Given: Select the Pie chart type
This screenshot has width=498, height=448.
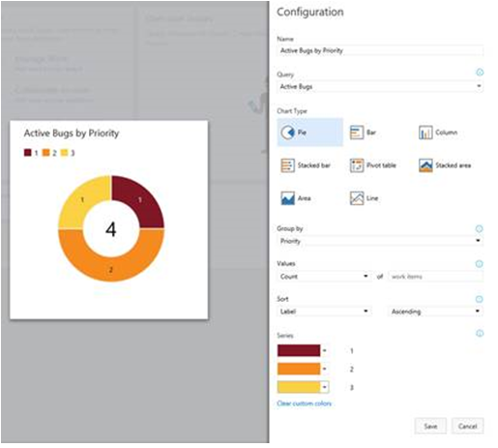Looking at the screenshot, I should tap(309, 133).
